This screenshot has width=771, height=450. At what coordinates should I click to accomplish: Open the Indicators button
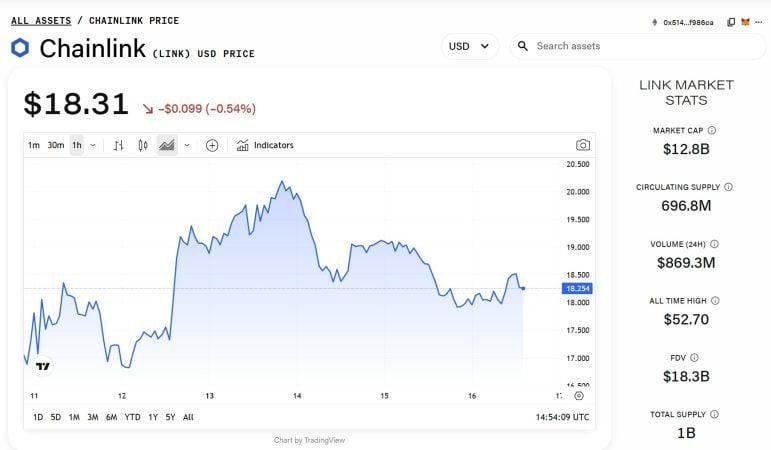(x=265, y=145)
